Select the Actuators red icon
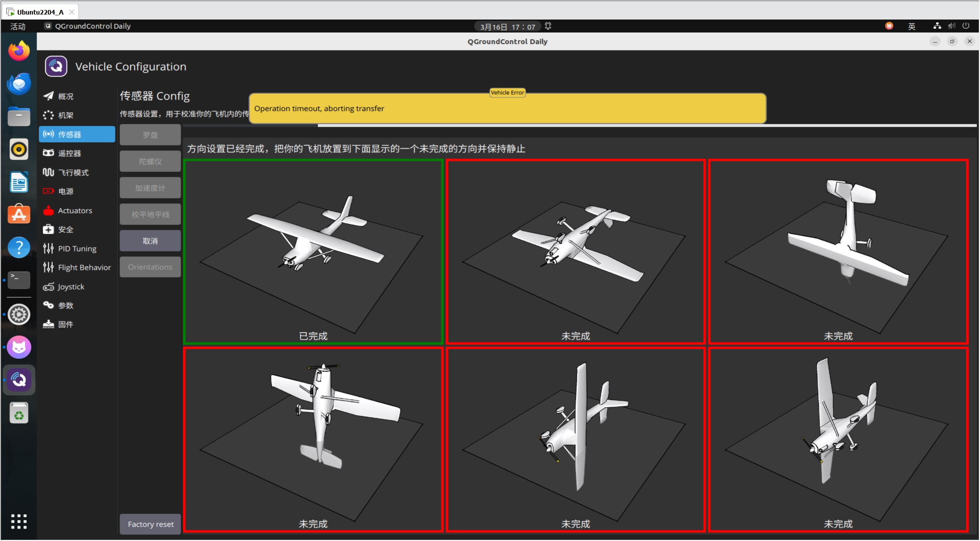Viewport: 980px width, 541px height. 48,210
